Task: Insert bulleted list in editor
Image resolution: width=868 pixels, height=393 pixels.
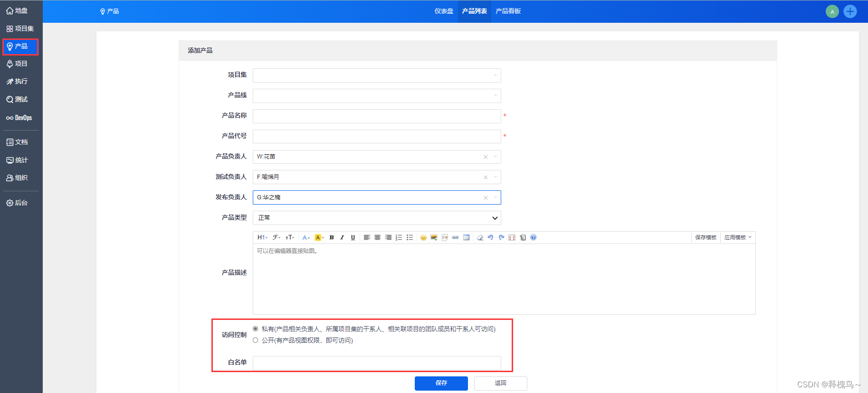Action: tap(410, 237)
